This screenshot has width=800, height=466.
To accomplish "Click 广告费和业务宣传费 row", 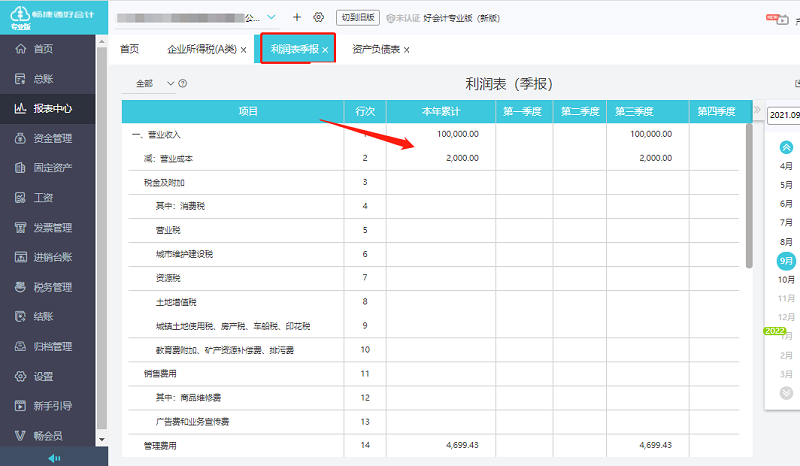I will [192, 422].
